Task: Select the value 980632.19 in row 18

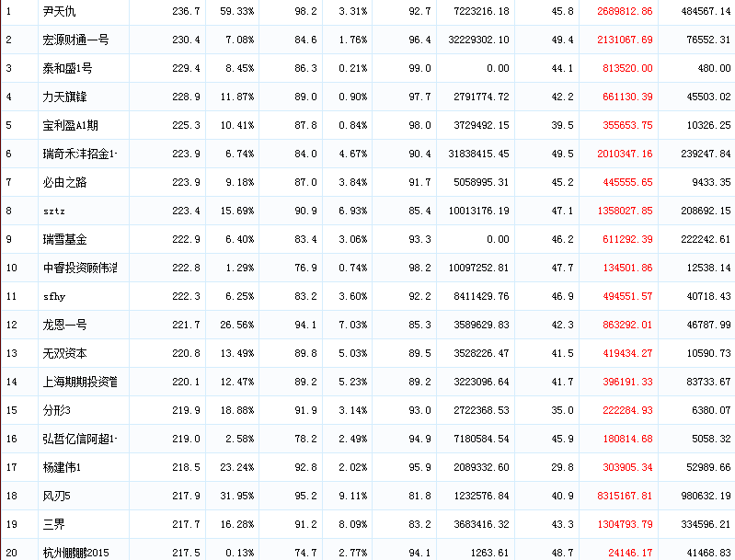Action: coord(706,496)
